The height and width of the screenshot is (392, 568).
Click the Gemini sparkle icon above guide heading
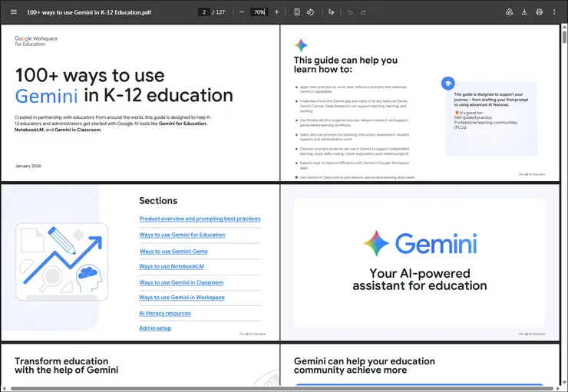pyautogui.click(x=301, y=45)
